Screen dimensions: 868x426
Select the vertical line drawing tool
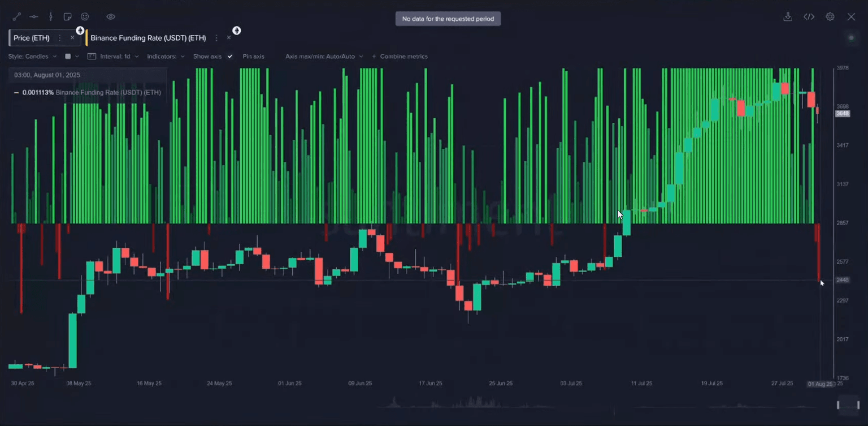(51, 17)
